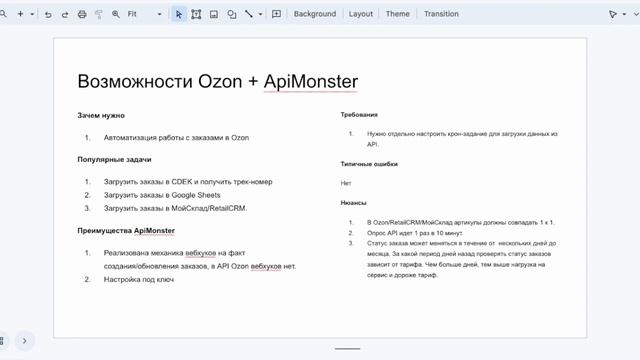Expand the line type dropdown arrow
This screenshot has width=640, height=360.
260,14
